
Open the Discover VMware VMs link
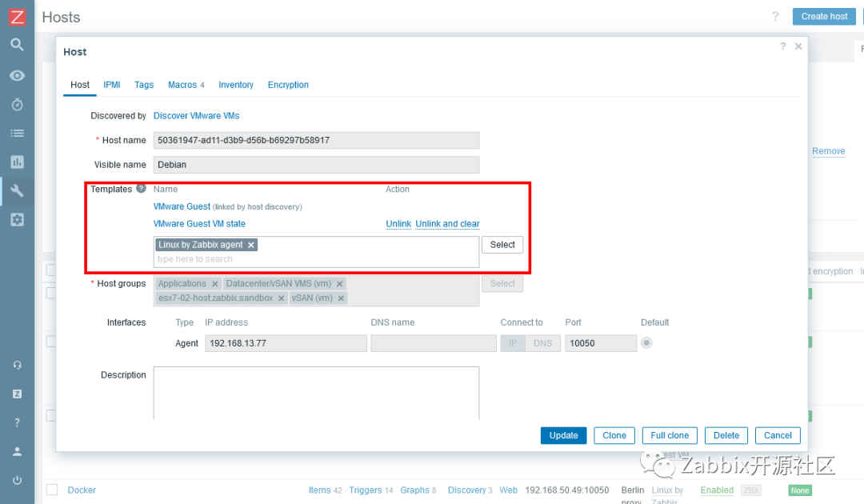click(196, 116)
